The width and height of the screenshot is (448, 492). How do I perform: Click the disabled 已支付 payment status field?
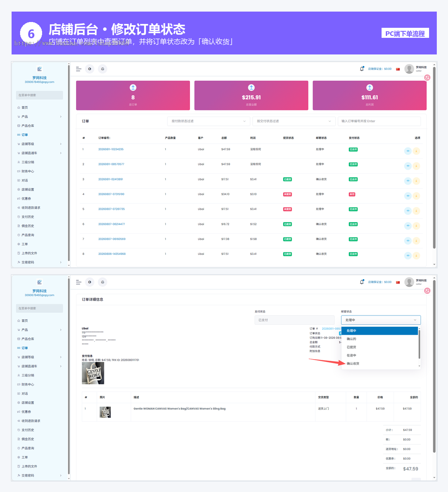(x=295, y=320)
